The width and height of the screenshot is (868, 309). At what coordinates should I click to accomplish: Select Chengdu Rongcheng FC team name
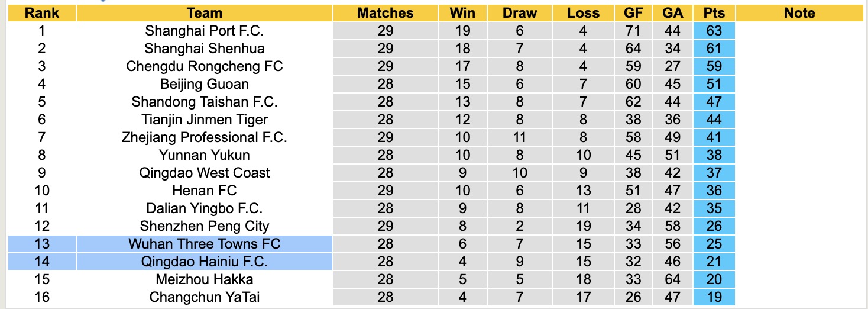tap(204, 66)
